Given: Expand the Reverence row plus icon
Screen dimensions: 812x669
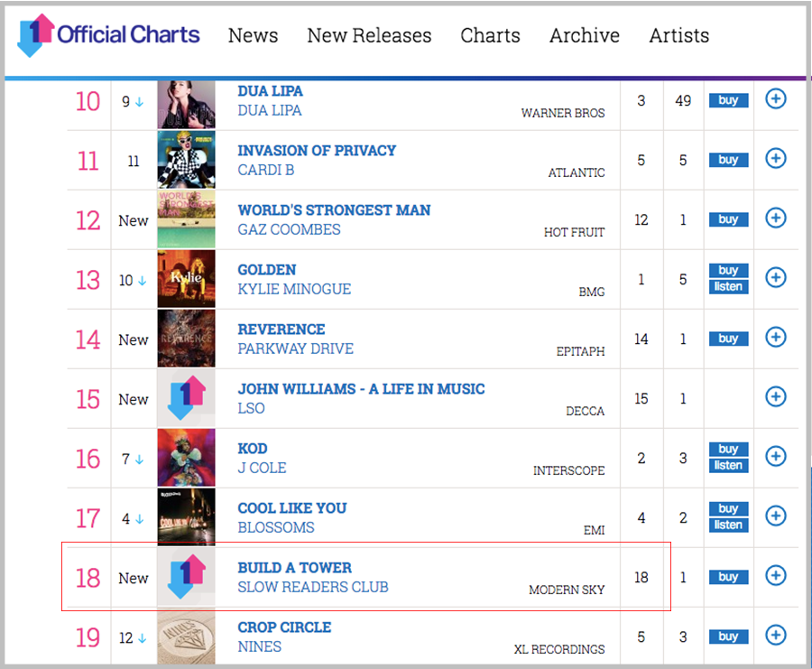Looking at the screenshot, I should coord(775,338).
